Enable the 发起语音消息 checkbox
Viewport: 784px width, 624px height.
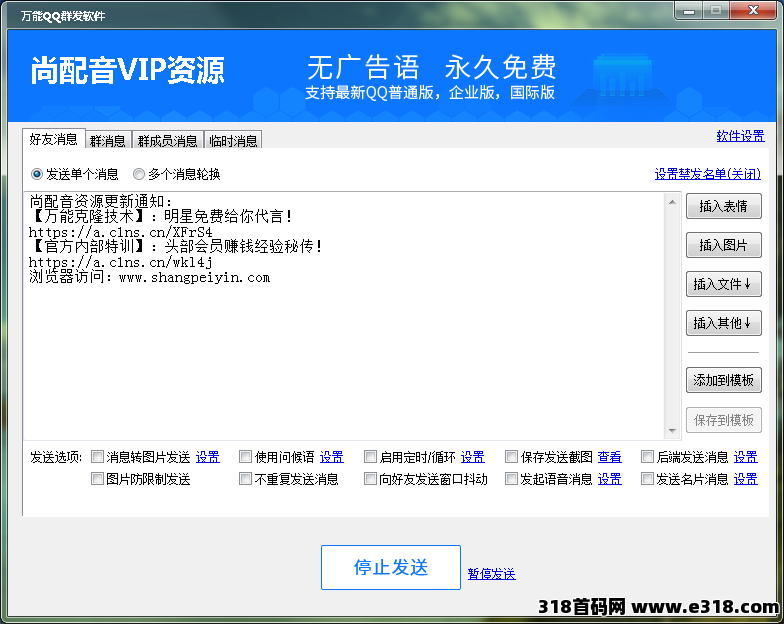tap(512, 478)
